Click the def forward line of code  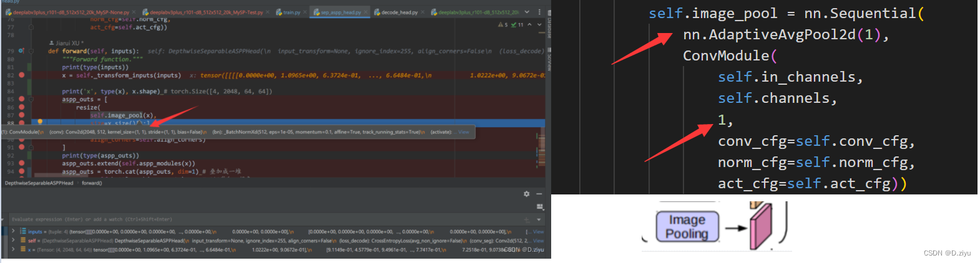pos(92,51)
